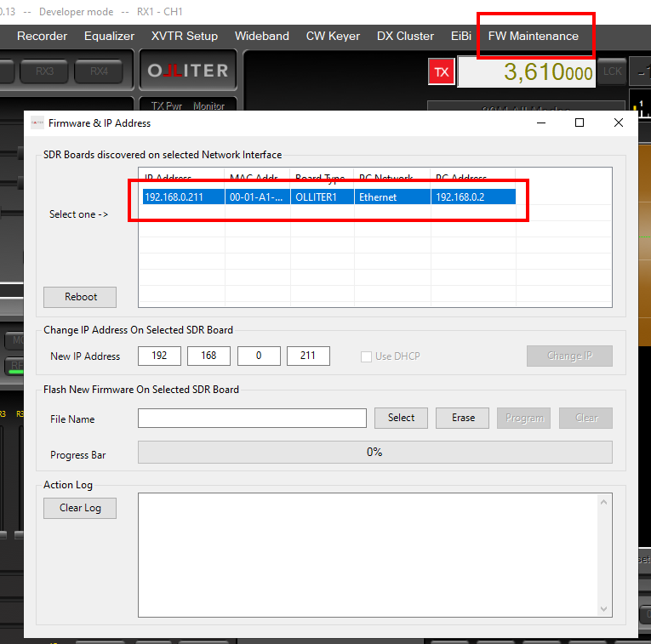Open DX Cluster menu
Viewport: 651px width, 644px height.
pos(405,36)
